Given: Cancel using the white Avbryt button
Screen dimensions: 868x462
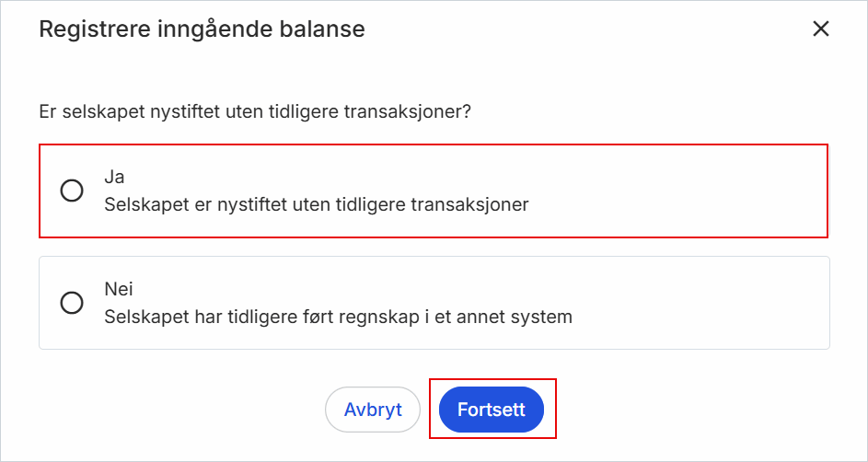Looking at the screenshot, I should tap(373, 410).
